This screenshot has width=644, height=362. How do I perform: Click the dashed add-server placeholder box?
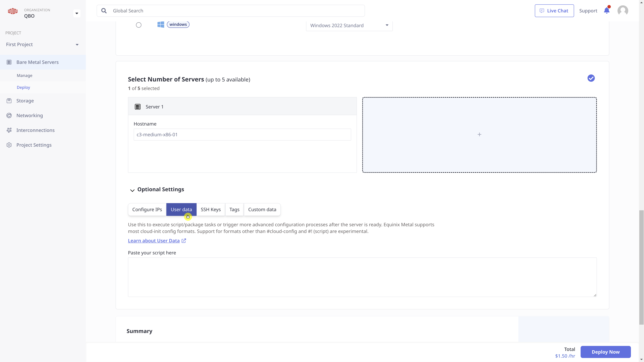pyautogui.click(x=479, y=135)
